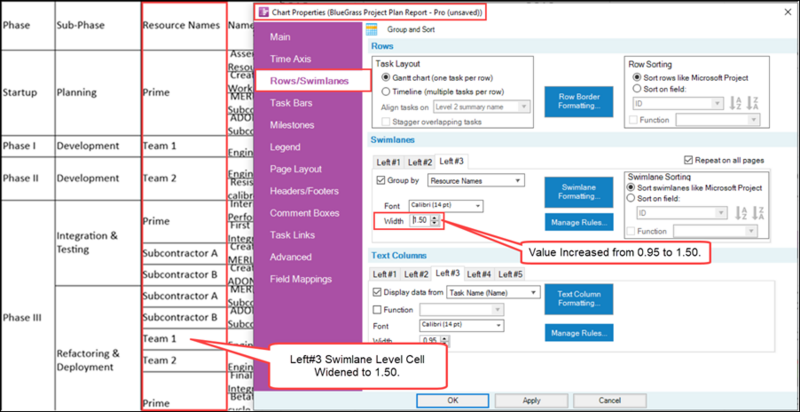The height and width of the screenshot is (412, 800).
Task: Click Row Sorting ascending A-Z icon
Action: (735, 104)
